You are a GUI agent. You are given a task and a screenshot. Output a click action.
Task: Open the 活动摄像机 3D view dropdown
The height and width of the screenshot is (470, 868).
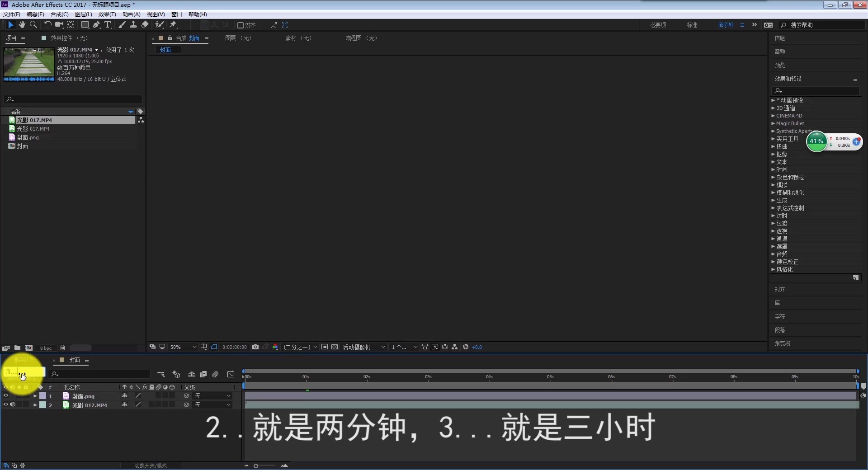point(363,347)
